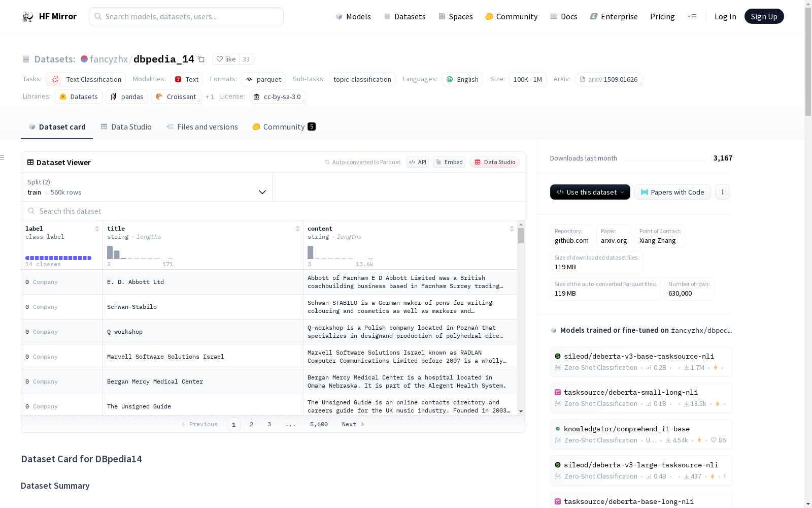This screenshot has width=812, height=508.
Task: Open Papers with Code link
Action: (x=672, y=192)
